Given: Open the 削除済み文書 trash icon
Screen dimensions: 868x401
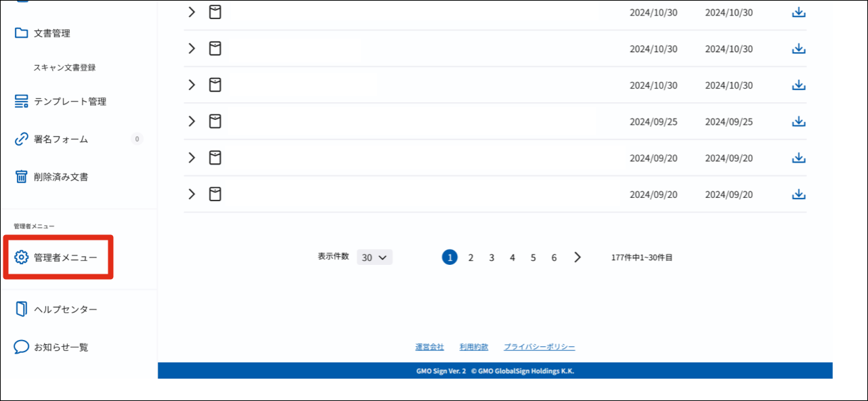Looking at the screenshot, I should pyautogui.click(x=20, y=177).
